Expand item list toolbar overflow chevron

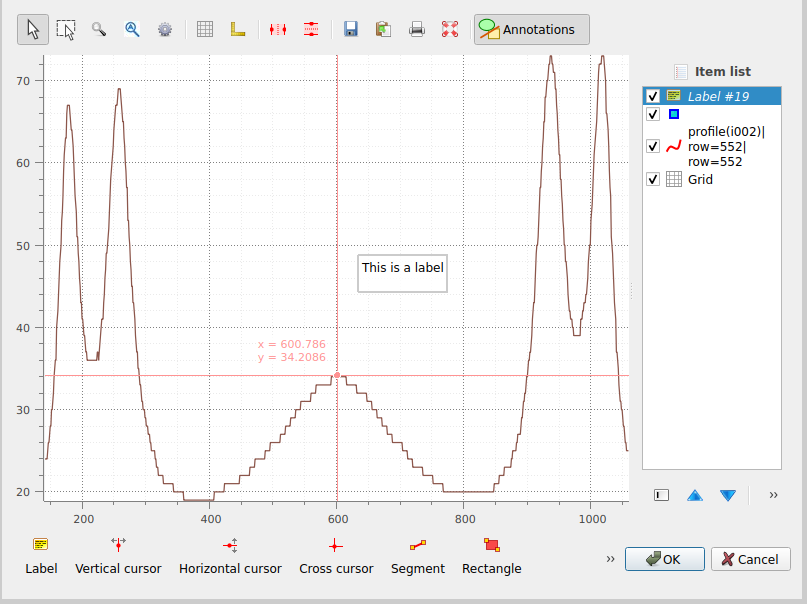coord(774,495)
